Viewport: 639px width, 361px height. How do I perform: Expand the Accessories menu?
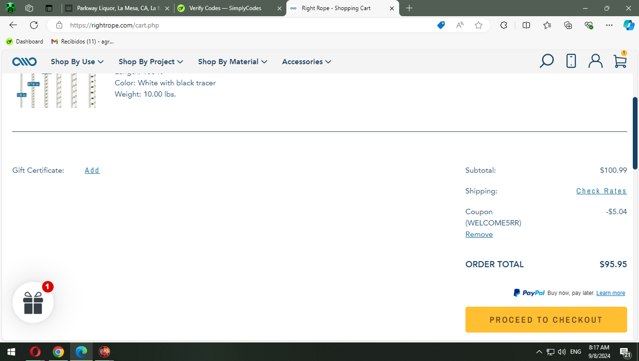[x=306, y=62]
